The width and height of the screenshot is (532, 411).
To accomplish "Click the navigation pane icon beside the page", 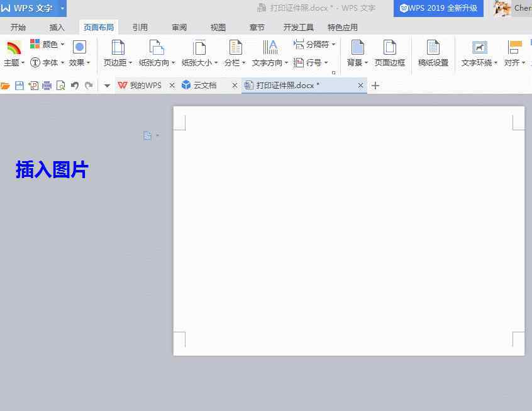I will [x=147, y=135].
